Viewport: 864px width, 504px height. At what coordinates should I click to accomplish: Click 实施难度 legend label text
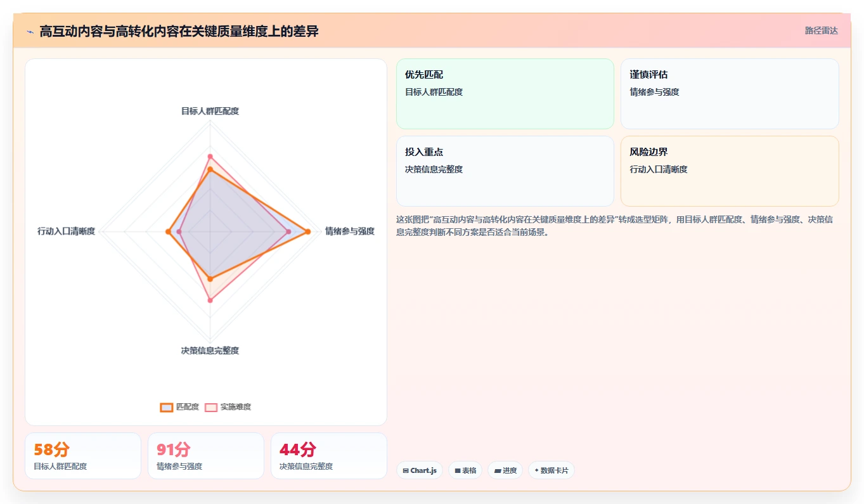(x=236, y=407)
